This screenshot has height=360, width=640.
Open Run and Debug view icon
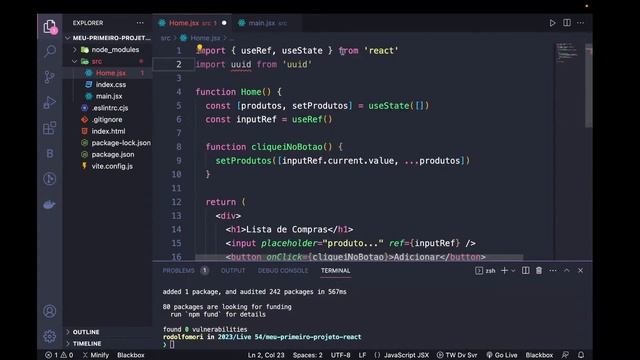[x=49, y=102]
